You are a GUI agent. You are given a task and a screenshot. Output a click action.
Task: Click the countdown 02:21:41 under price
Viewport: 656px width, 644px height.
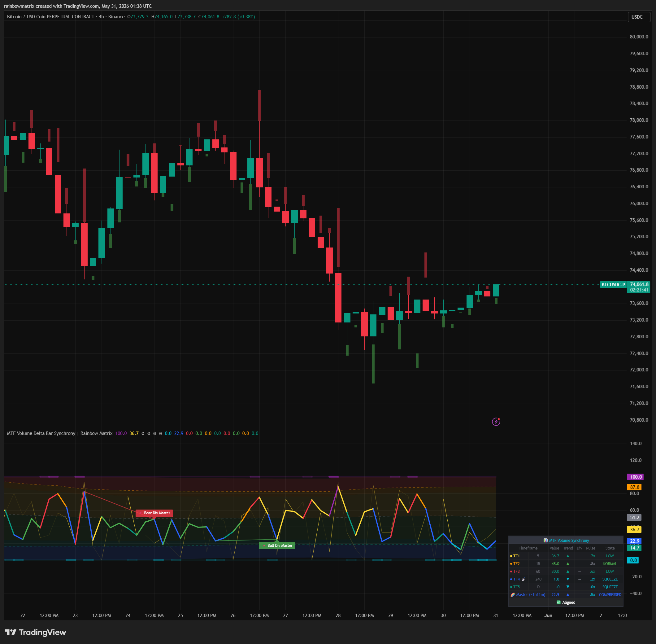(639, 290)
